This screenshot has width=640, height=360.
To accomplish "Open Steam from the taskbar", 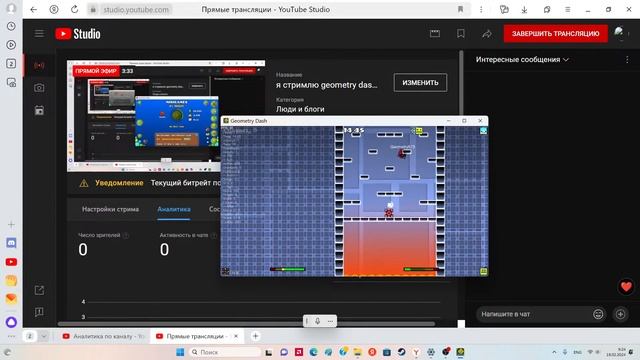I will point(402,352).
